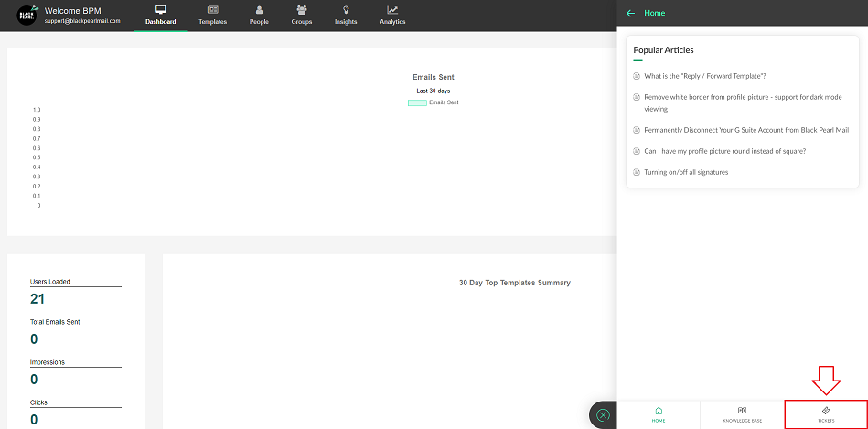This screenshot has width=868, height=429.
Task: Open the Analytics chart icon
Action: tap(392, 10)
